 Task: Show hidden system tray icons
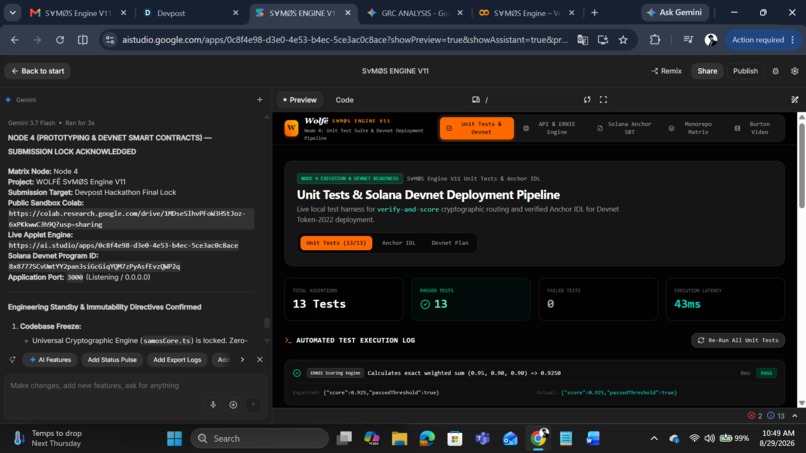click(654, 438)
